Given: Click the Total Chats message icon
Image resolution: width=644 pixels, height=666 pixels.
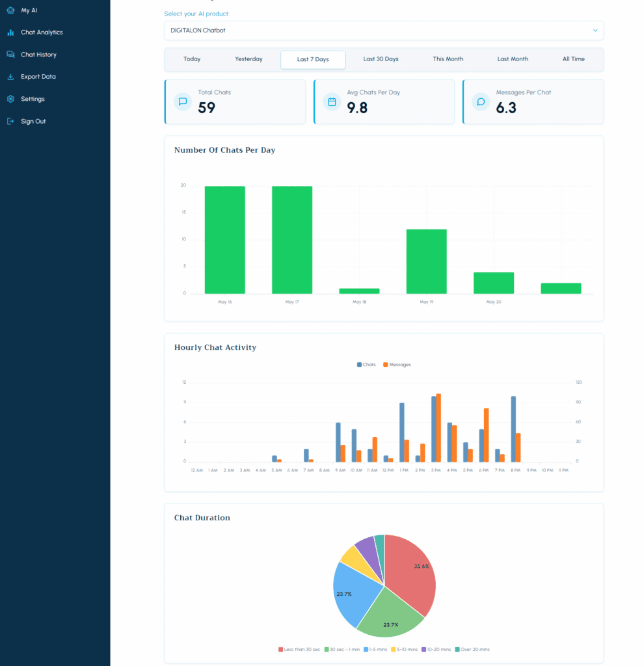Looking at the screenshot, I should click(x=183, y=101).
